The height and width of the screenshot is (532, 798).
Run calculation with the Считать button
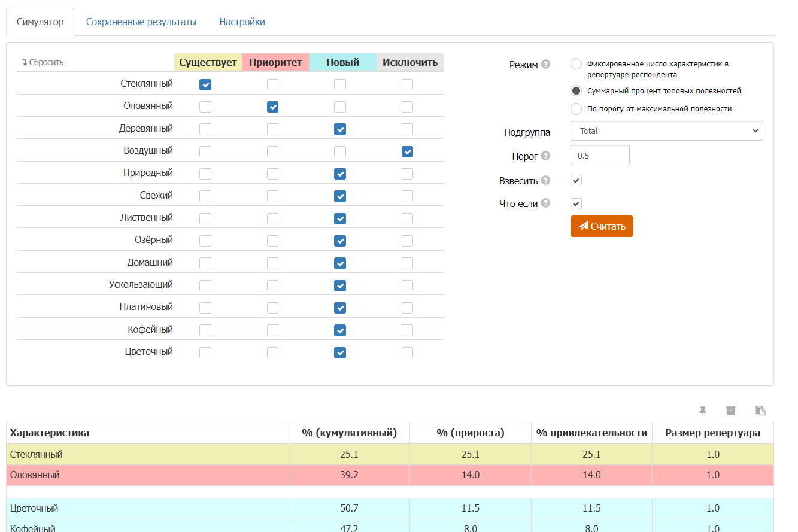(x=602, y=226)
